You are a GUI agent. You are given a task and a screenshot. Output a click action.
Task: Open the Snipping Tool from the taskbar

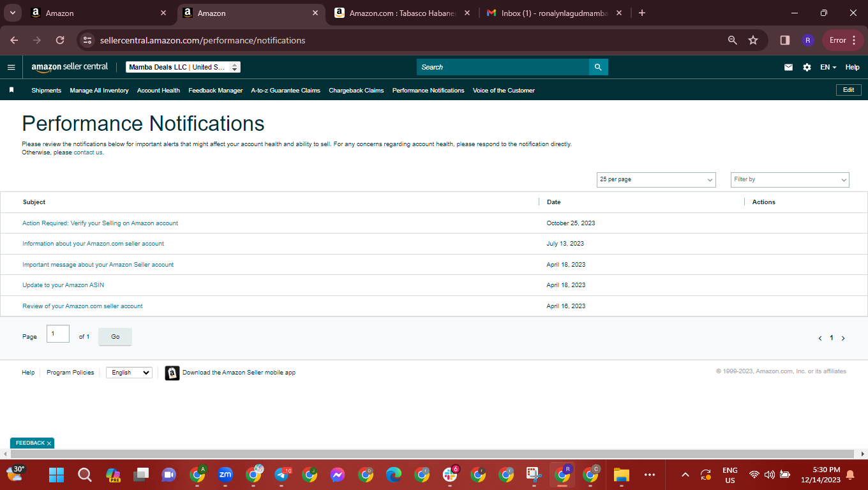[534, 475]
